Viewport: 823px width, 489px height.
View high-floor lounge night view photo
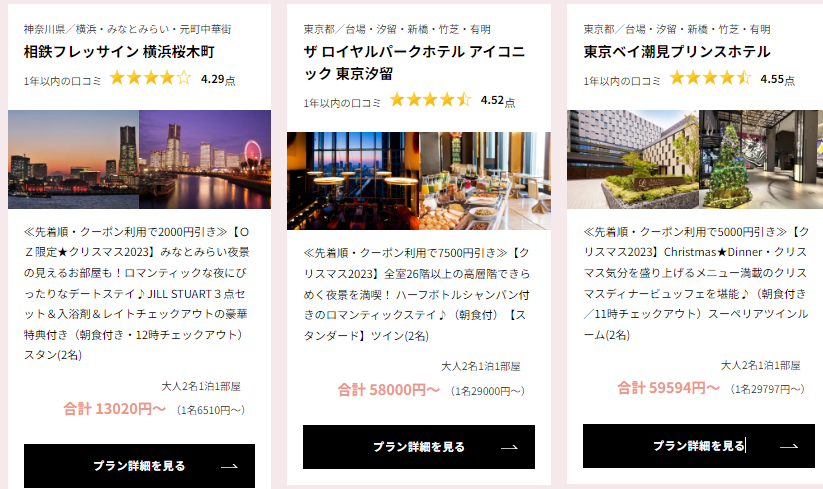[x=353, y=181]
